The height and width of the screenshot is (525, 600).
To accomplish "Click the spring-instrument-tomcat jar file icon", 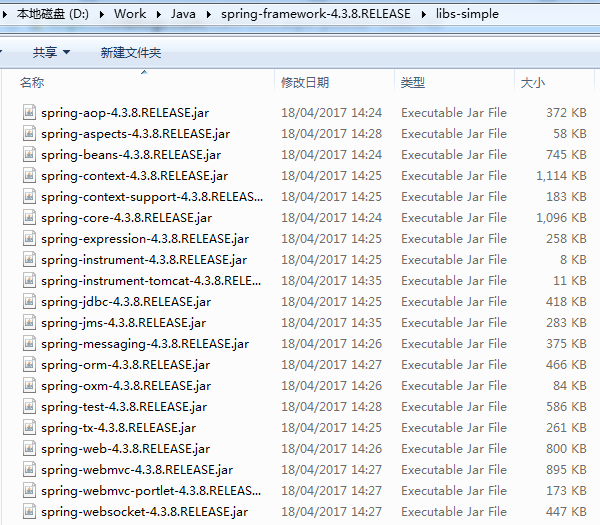I will 29,280.
